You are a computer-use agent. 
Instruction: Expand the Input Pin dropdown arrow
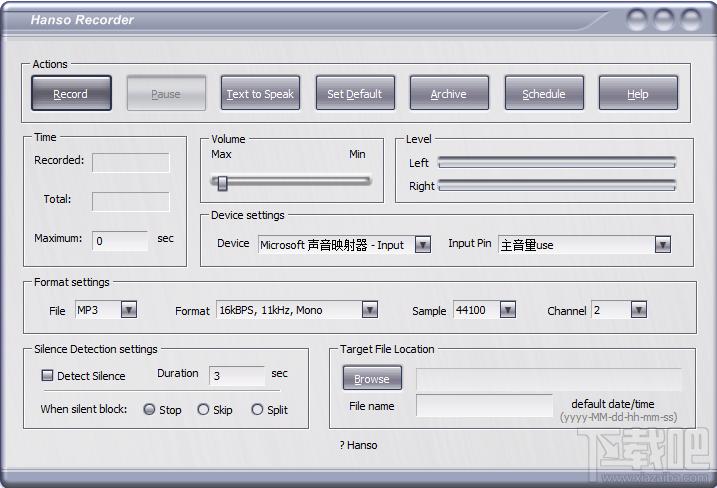click(x=663, y=245)
